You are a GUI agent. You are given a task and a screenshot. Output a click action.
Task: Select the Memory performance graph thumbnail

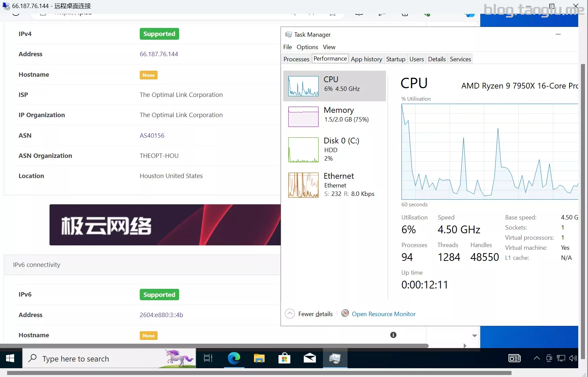303,117
